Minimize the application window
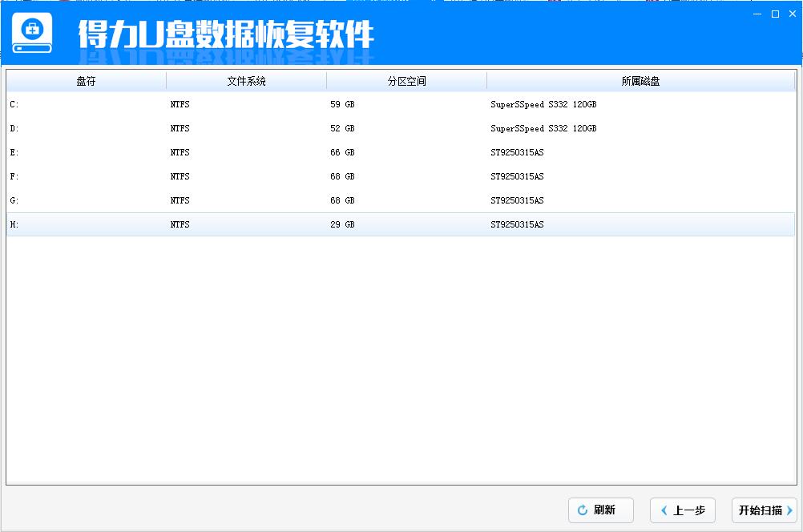Image resolution: width=803 pixels, height=532 pixels. click(757, 14)
